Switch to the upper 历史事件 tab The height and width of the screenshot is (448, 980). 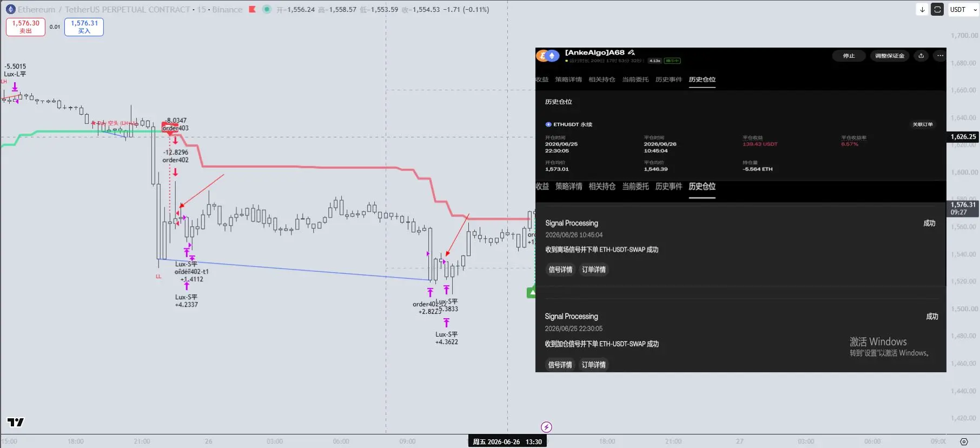pos(669,80)
